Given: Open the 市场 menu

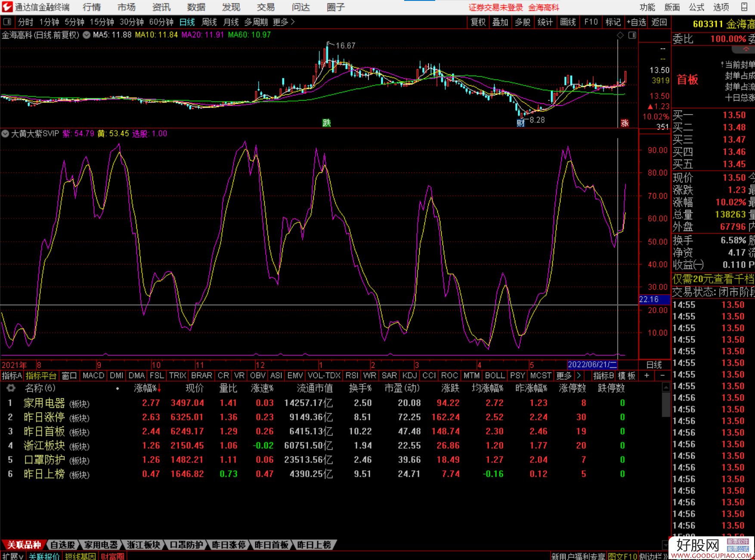Looking at the screenshot, I should pos(127,7).
